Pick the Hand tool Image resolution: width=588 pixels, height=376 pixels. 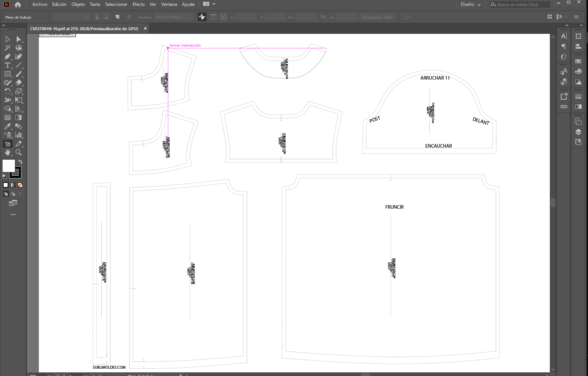pyautogui.click(x=8, y=152)
